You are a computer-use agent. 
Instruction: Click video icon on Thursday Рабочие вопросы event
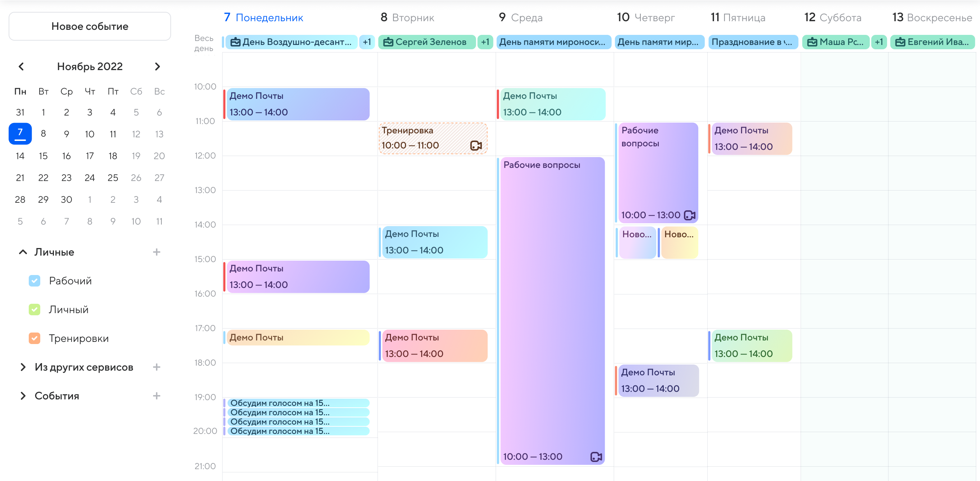(x=689, y=215)
